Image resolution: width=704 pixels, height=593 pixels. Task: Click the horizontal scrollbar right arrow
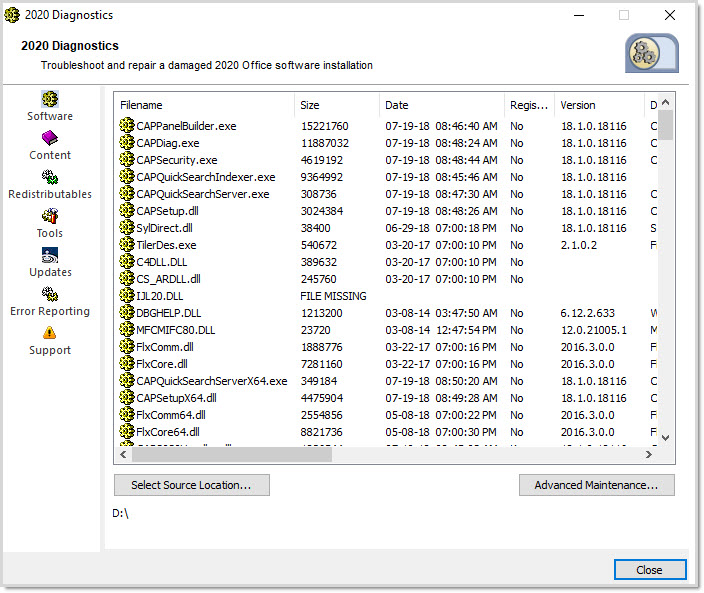pos(648,454)
